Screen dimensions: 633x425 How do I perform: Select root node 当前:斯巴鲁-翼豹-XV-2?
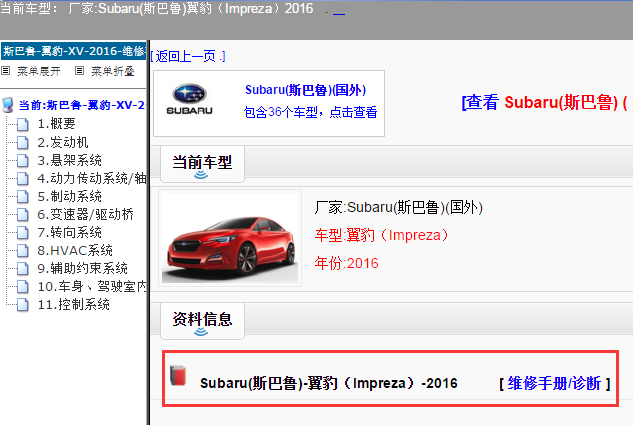point(82,105)
